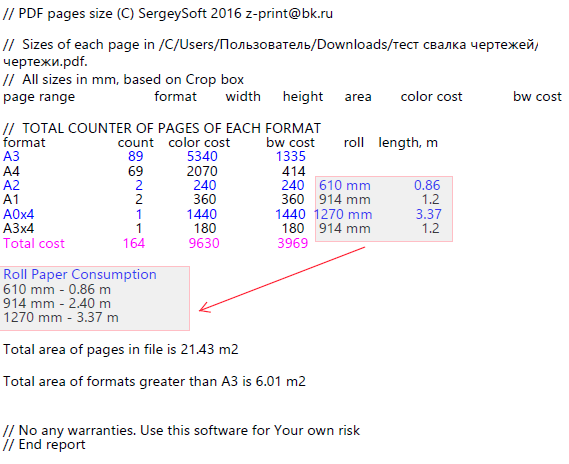The image size is (569, 464).
Task: Click the 'width' column header
Action: 243,97
